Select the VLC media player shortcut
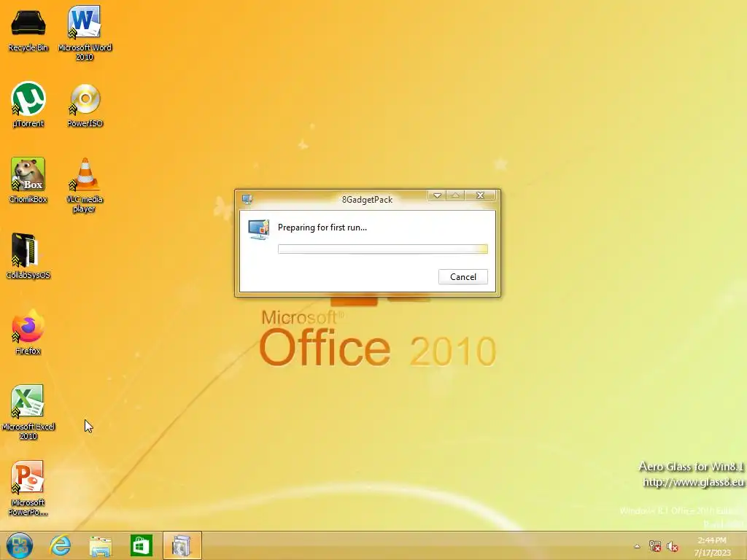 click(85, 185)
